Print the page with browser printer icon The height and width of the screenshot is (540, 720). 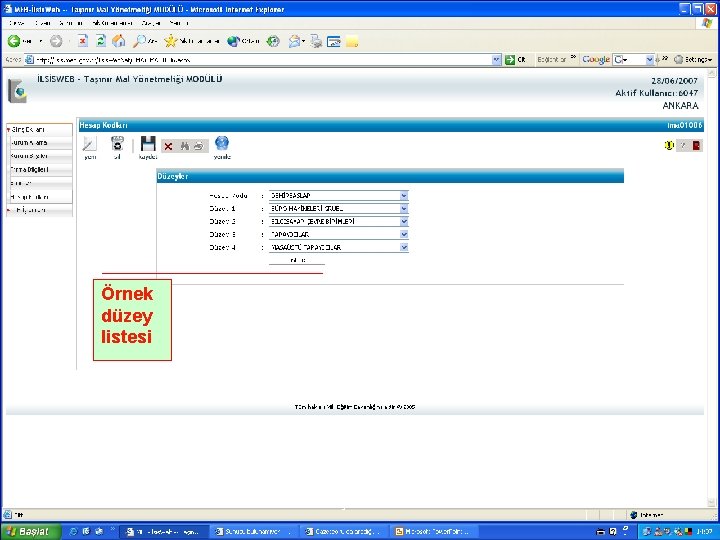316,41
